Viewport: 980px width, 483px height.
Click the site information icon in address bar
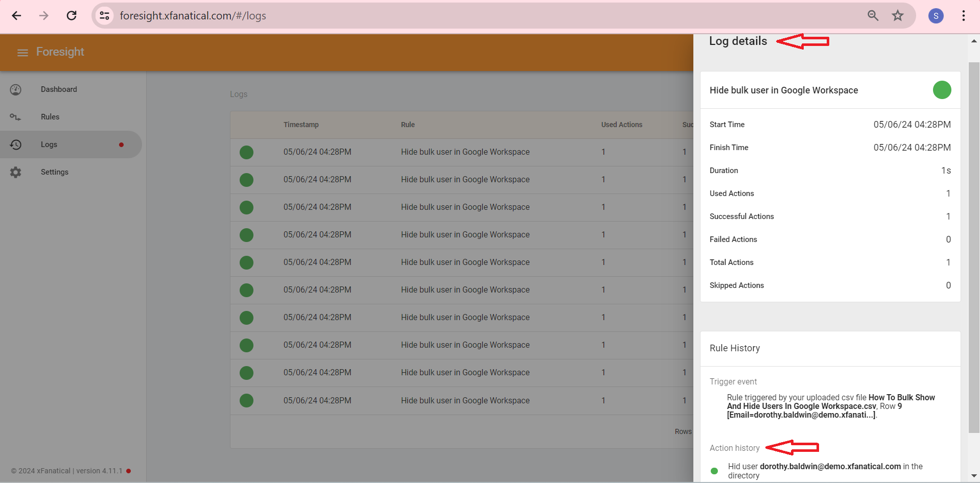point(104,15)
